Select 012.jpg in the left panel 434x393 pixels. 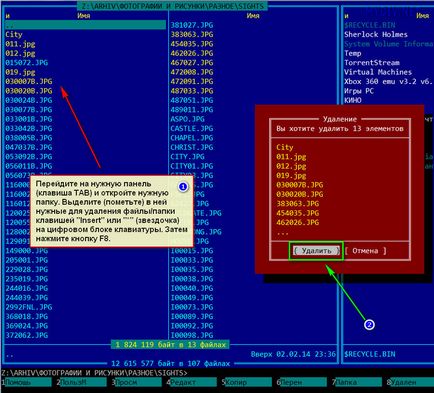point(20,53)
